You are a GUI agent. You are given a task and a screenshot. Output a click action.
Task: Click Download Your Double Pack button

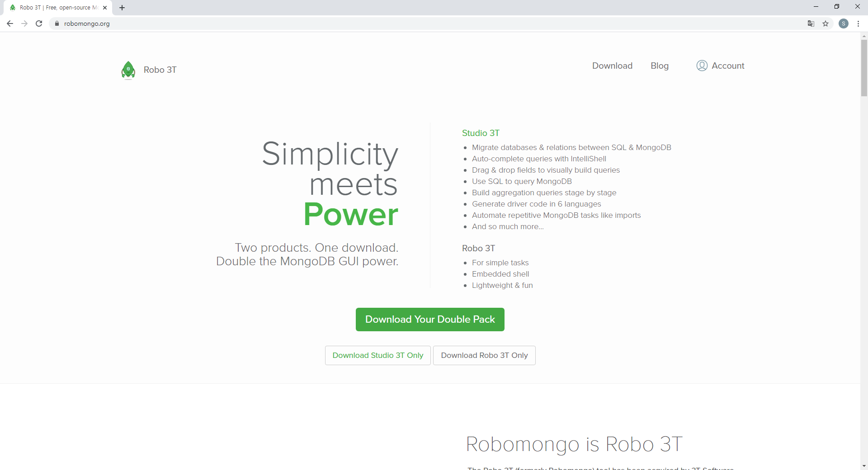(430, 320)
